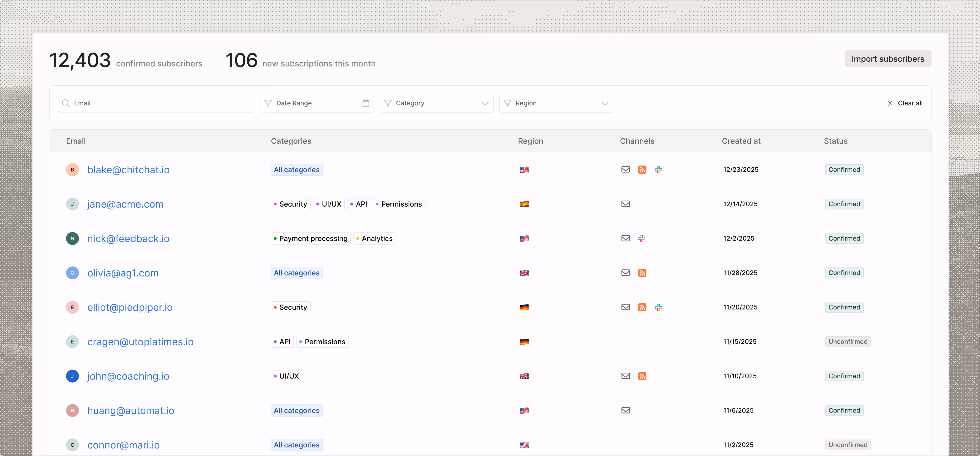Click the Germany flag in elliot@piedpiper.io row
Screen dimensions: 980x456
coord(524,307)
